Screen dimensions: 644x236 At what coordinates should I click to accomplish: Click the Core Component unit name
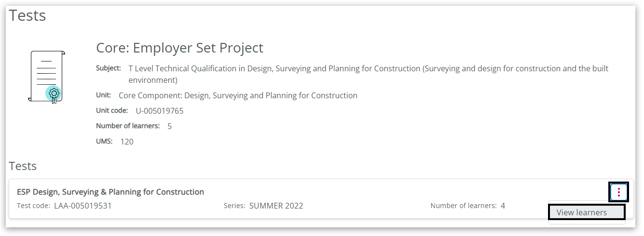(x=238, y=95)
